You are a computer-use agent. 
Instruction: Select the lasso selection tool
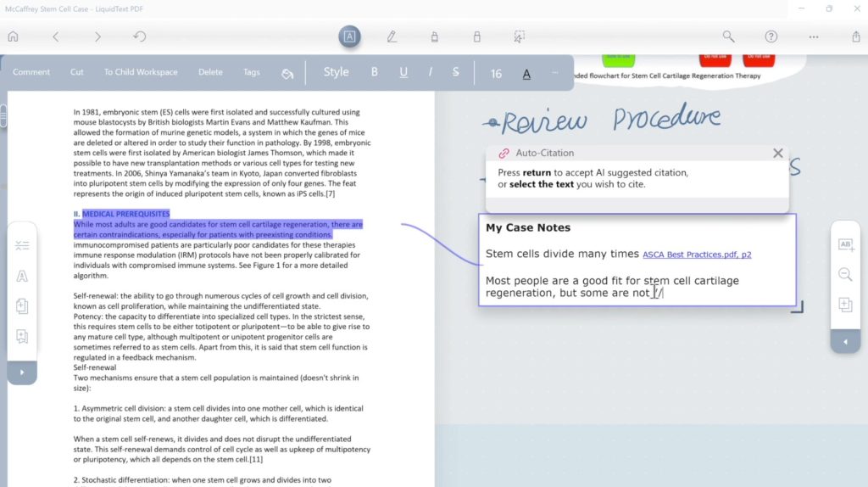[x=519, y=36]
